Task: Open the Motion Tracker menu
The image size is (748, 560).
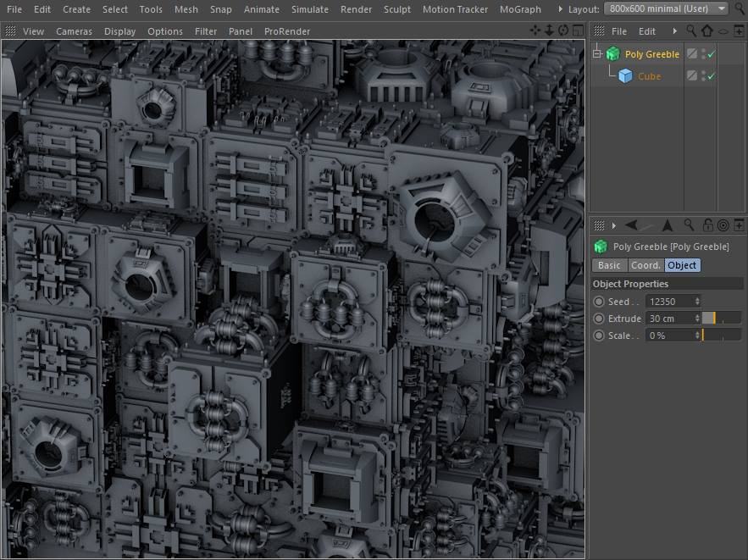Action: tap(455, 9)
